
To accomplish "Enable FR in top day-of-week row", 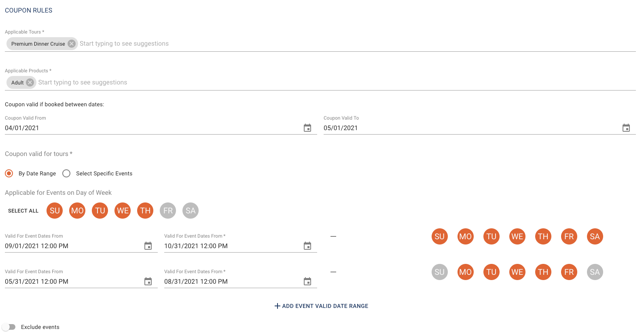I will 168,211.
